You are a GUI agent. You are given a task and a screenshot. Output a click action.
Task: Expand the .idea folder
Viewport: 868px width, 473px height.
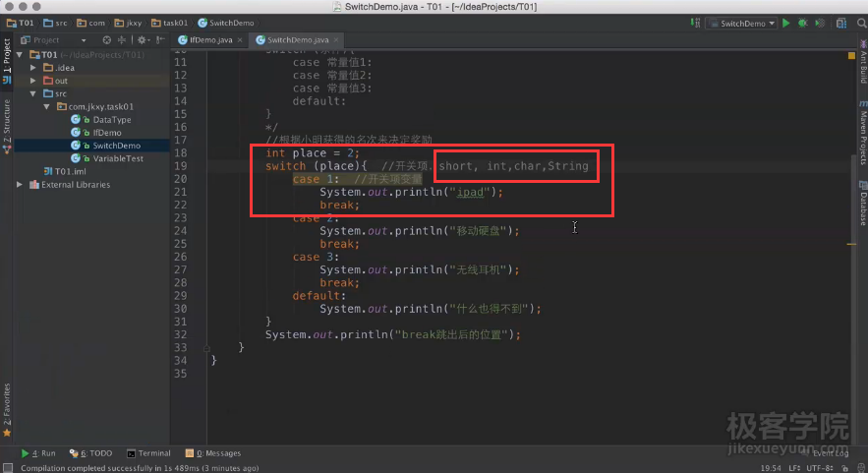(x=33, y=68)
